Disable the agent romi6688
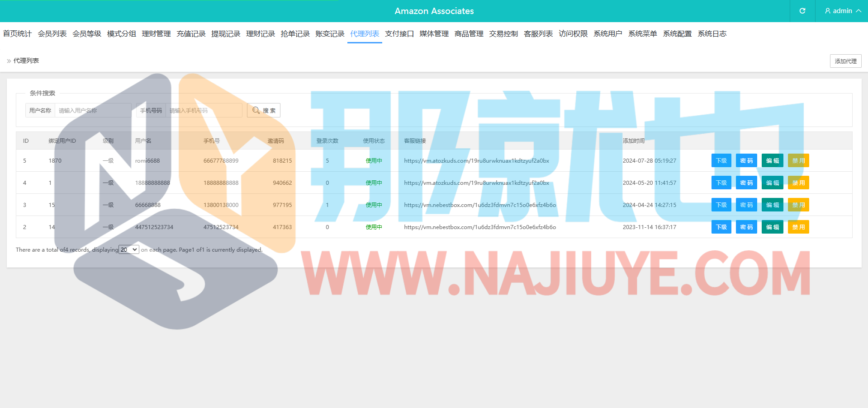The height and width of the screenshot is (408, 868). click(798, 161)
